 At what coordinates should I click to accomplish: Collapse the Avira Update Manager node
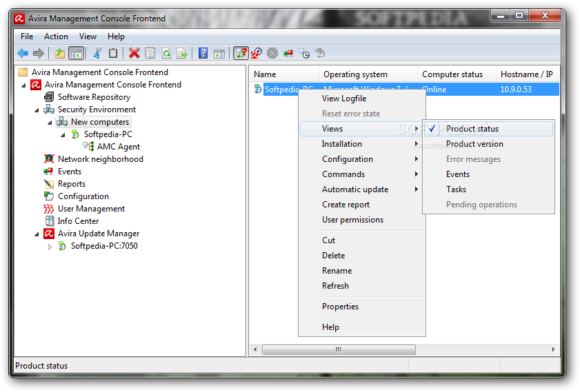tap(37, 234)
